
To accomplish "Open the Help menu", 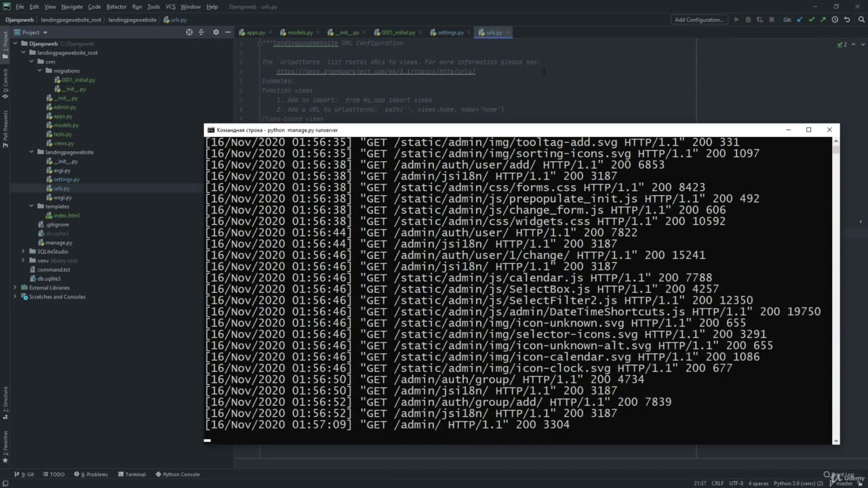I will 212,7.
